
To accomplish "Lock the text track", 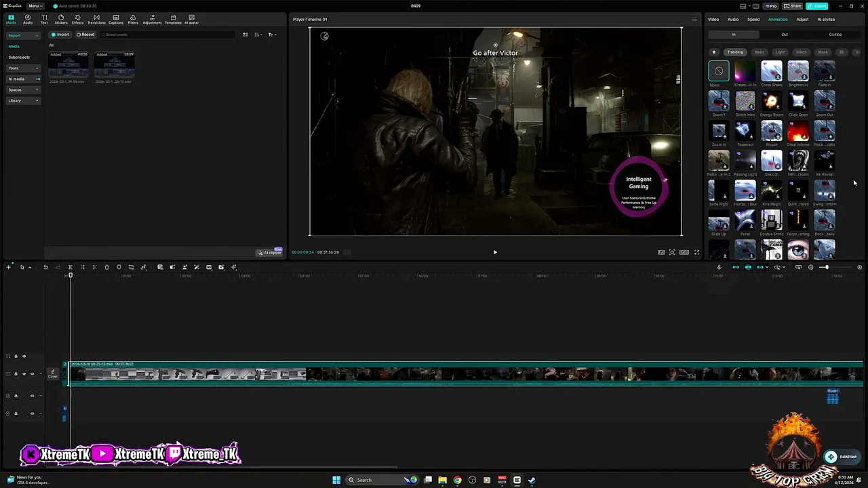I will pos(16,357).
